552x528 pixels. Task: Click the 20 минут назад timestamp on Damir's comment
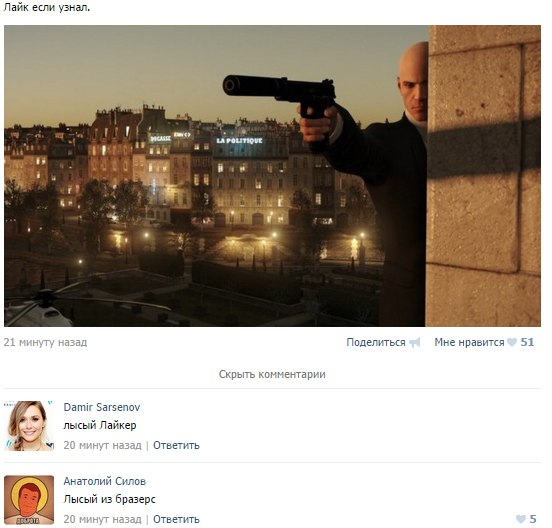tap(102, 445)
